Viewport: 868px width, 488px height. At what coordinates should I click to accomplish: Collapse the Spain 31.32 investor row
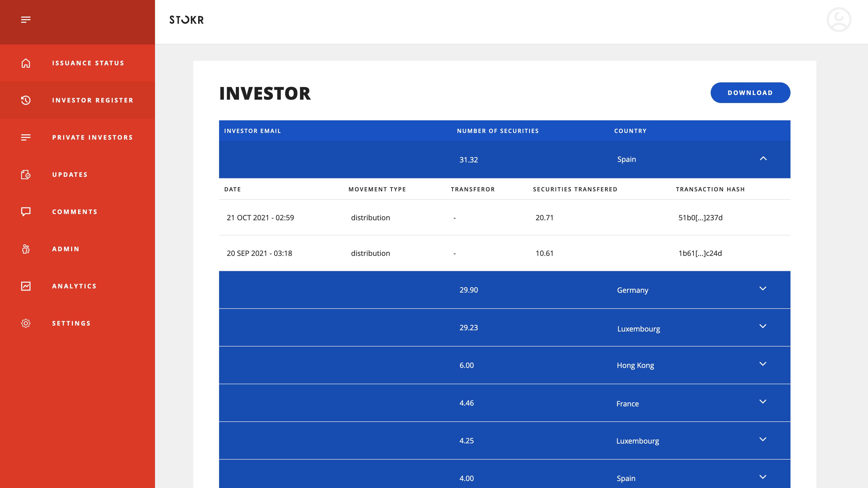click(763, 159)
